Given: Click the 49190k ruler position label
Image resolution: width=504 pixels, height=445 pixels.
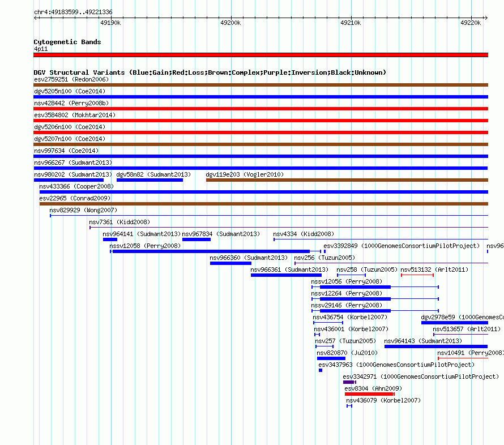Looking at the screenshot, I should (x=110, y=23).
